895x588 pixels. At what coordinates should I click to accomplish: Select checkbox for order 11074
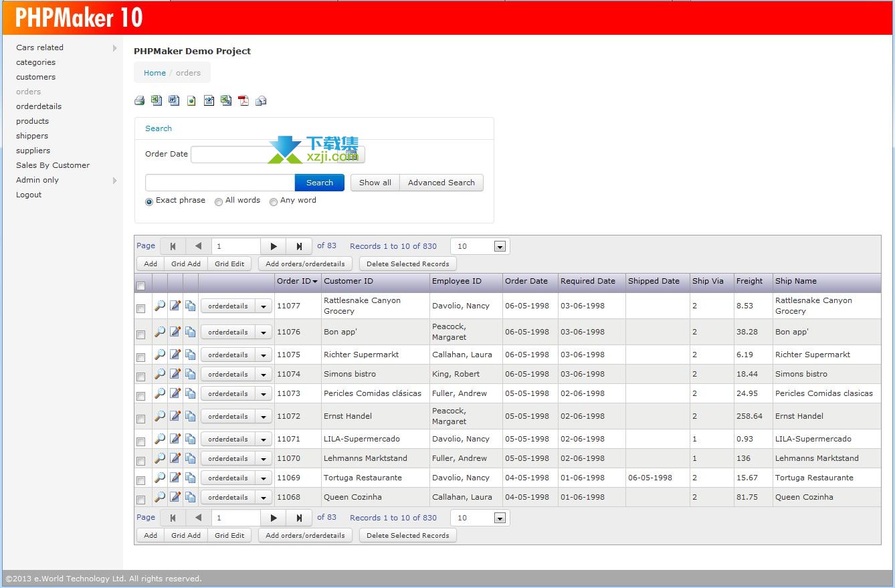point(141,377)
